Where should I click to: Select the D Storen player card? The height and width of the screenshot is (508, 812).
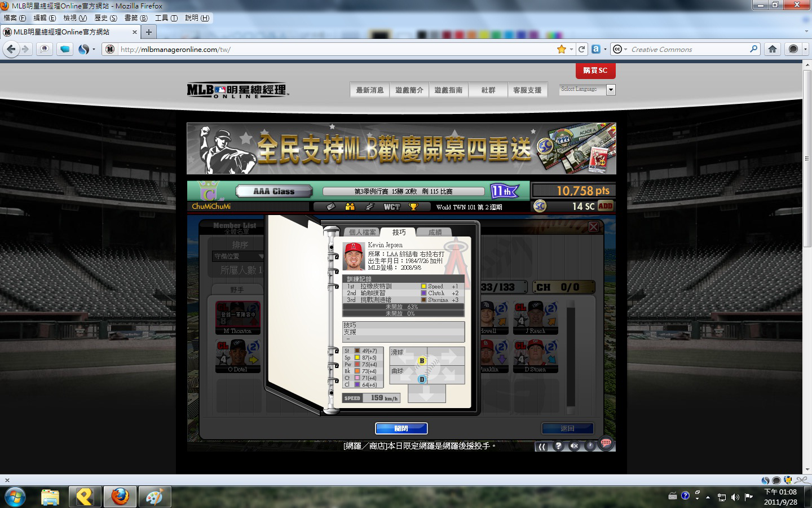pyautogui.click(x=535, y=355)
